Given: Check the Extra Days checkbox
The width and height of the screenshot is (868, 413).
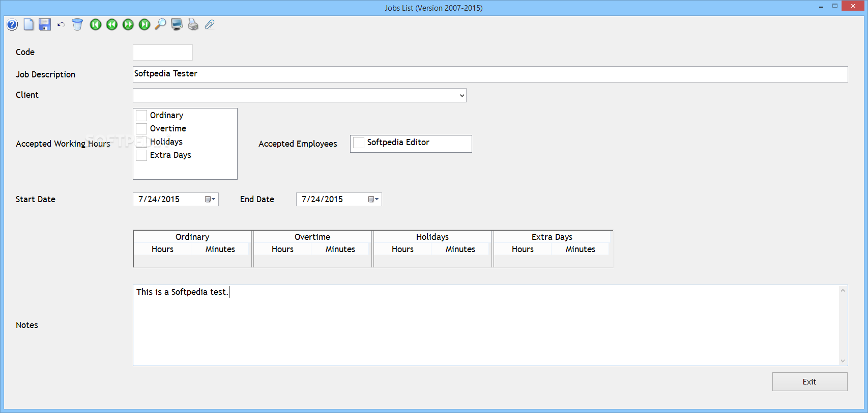Looking at the screenshot, I should pos(141,155).
